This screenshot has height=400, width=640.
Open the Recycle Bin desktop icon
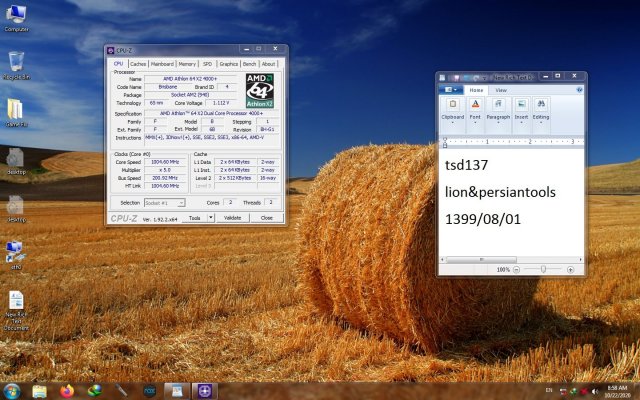click(x=16, y=63)
